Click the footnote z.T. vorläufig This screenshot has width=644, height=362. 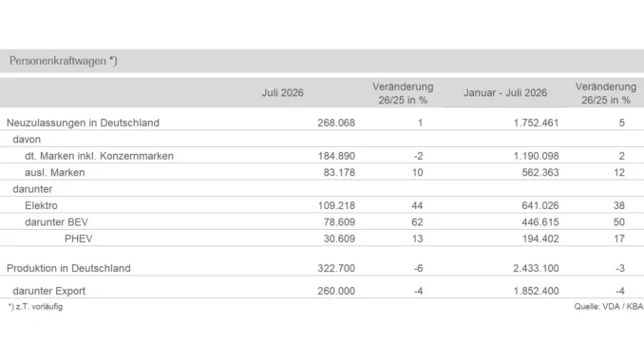[35, 307]
